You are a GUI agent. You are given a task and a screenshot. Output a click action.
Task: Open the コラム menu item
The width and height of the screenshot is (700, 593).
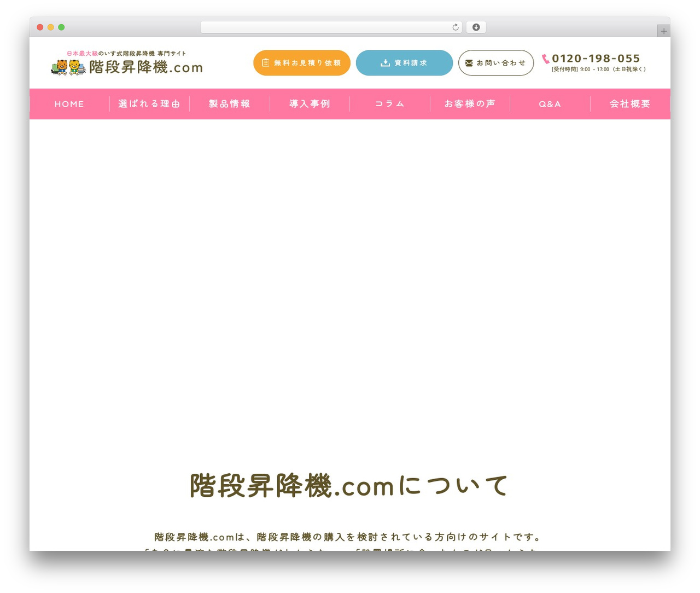point(390,104)
